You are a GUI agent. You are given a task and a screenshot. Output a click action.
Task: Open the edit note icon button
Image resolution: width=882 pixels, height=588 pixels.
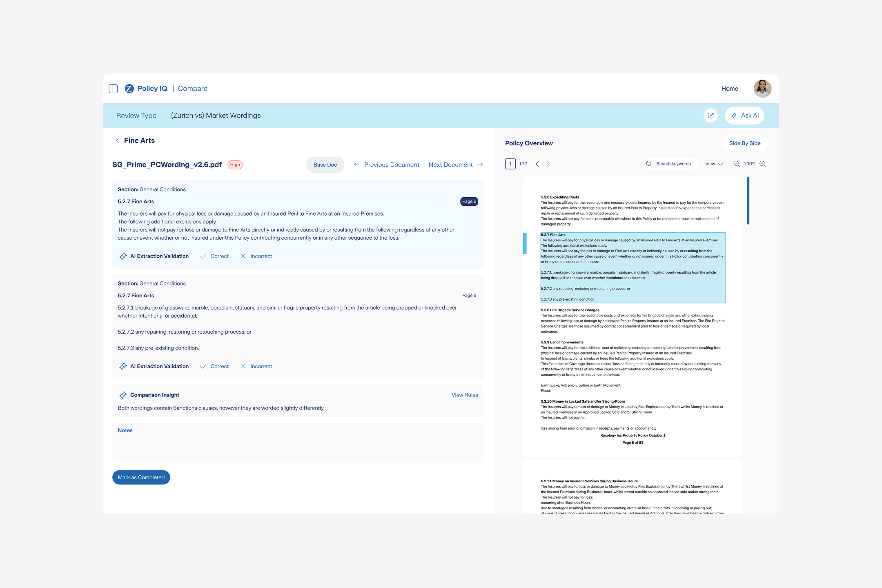(710, 116)
